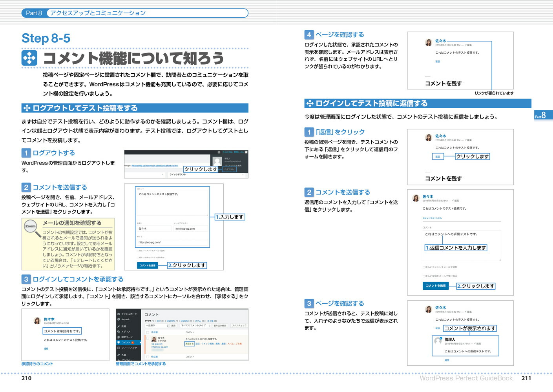
Task: Click the orange pending badge on コメント menu
Action: click(x=133, y=343)
